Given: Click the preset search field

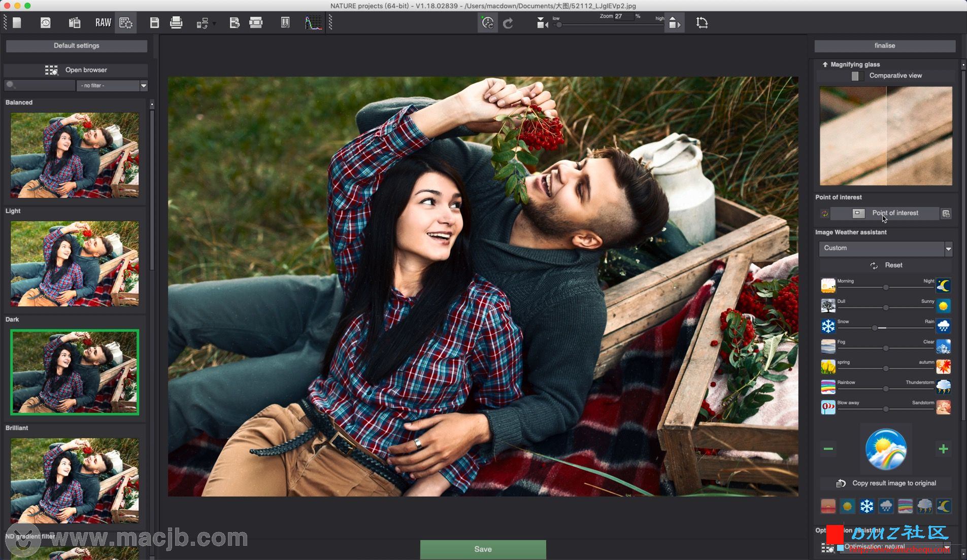Looking at the screenshot, I should click(x=40, y=86).
